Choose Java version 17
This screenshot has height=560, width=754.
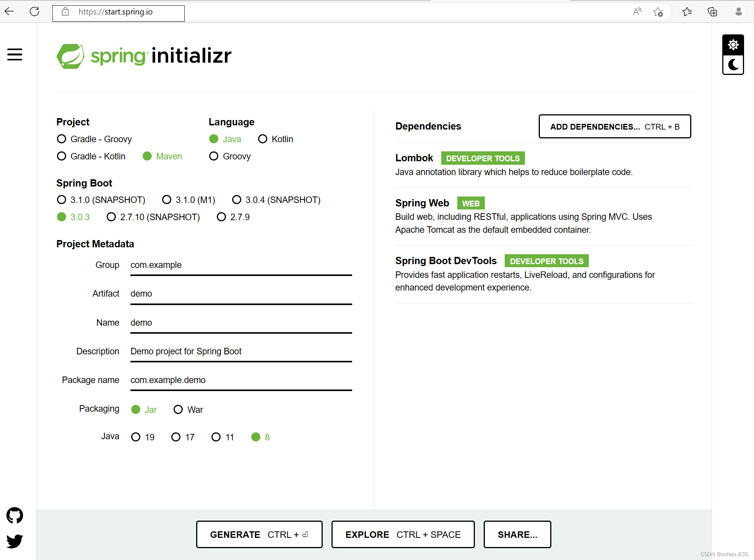click(176, 437)
